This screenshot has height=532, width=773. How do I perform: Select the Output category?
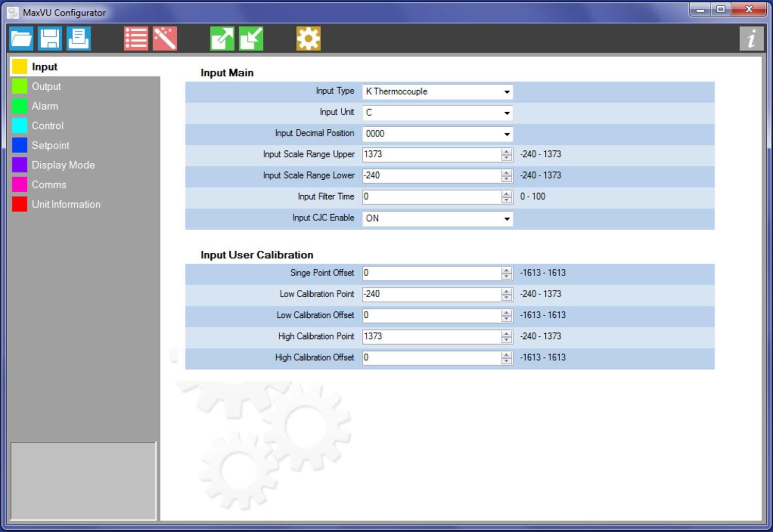(46, 86)
